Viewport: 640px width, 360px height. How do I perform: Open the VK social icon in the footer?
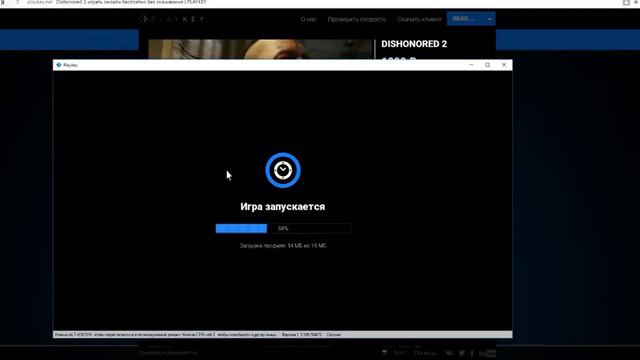click(449, 353)
